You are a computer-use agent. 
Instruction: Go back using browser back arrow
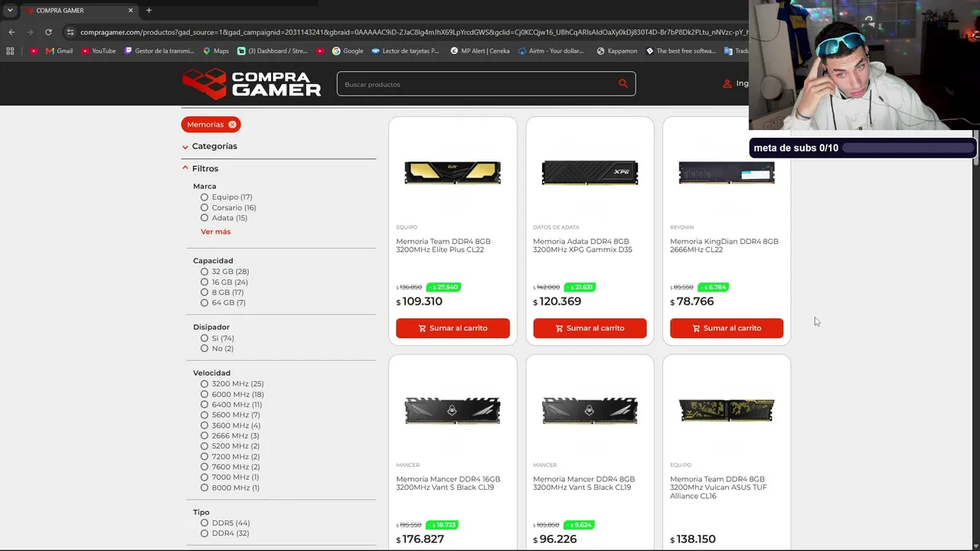pos(11,32)
